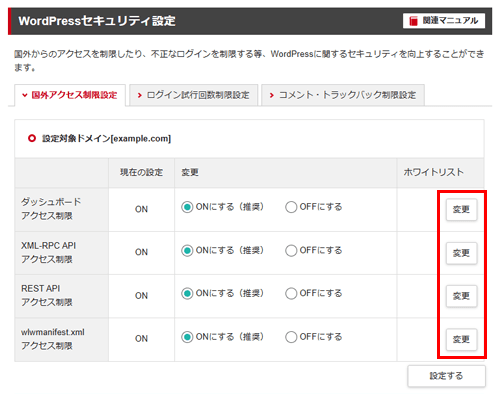Switch to 国外アクセス制限設定 tab
The height and width of the screenshot is (394, 500).
(70, 95)
